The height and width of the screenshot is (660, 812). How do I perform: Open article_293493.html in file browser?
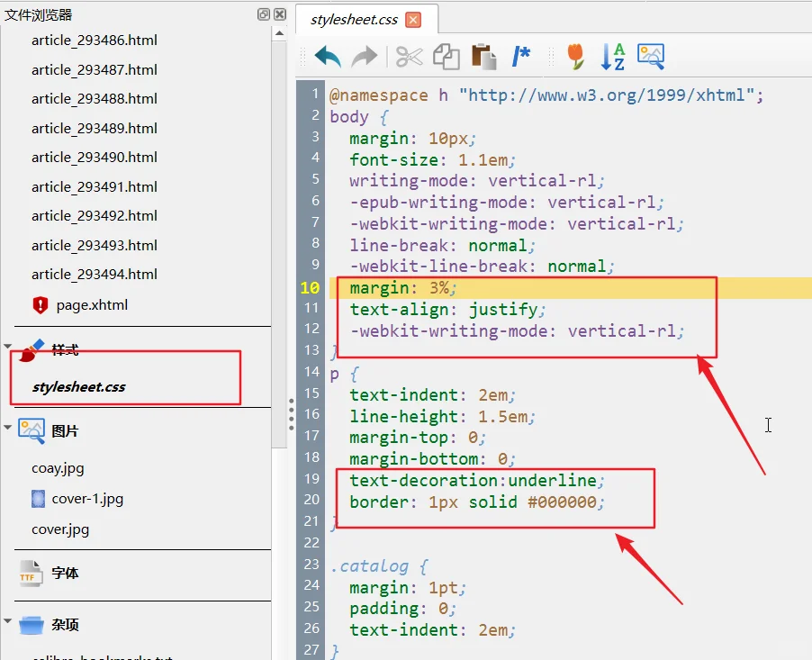click(95, 245)
